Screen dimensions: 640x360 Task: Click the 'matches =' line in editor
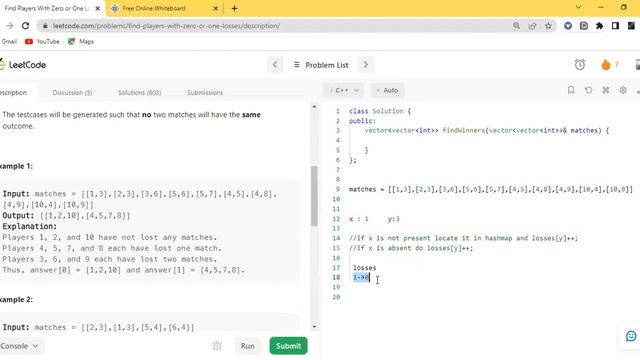coord(491,189)
